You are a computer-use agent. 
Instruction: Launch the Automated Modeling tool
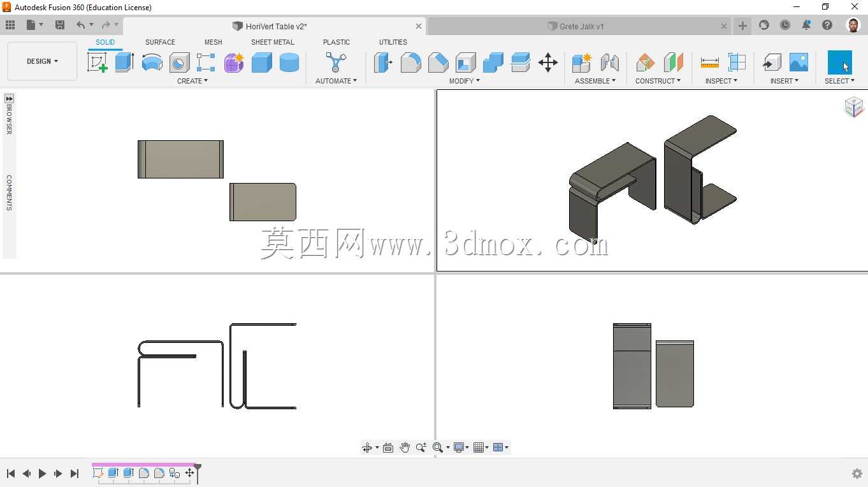[336, 62]
